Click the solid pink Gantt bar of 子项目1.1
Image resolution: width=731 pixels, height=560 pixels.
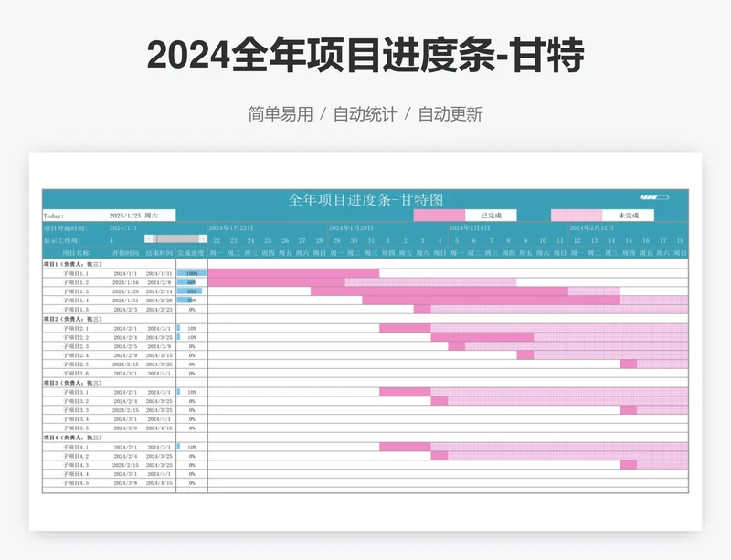tap(293, 273)
